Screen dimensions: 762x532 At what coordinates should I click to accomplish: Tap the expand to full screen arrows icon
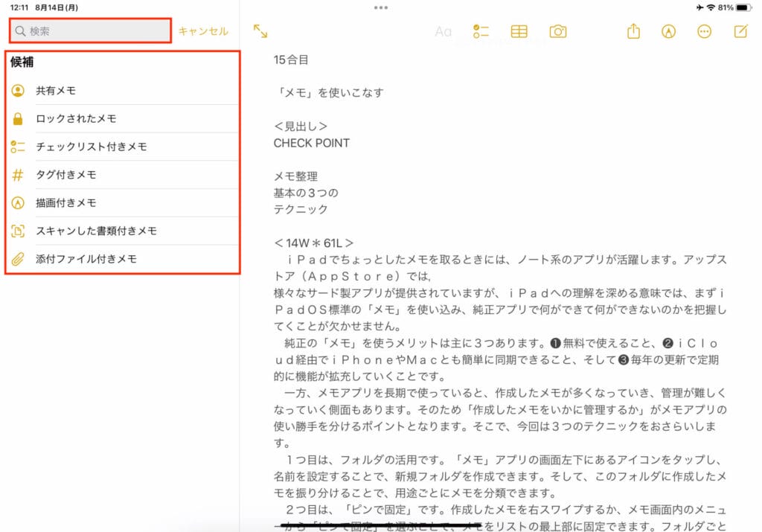(x=260, y=31)
